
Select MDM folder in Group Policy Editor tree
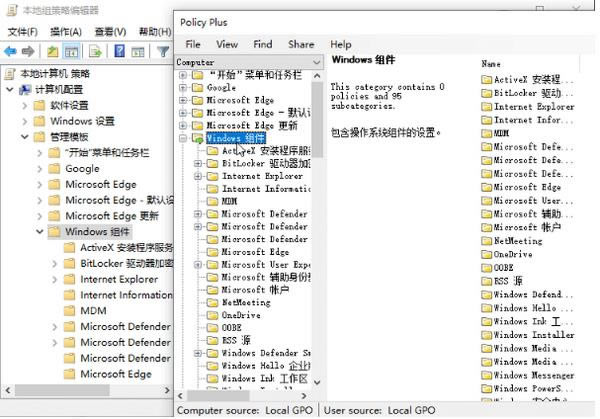point(93,311)
